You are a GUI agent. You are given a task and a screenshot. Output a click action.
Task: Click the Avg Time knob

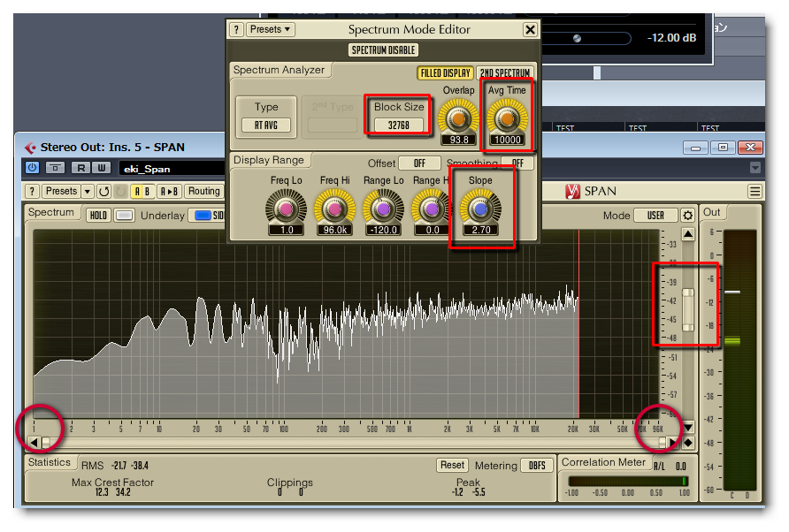coord(507,118)
